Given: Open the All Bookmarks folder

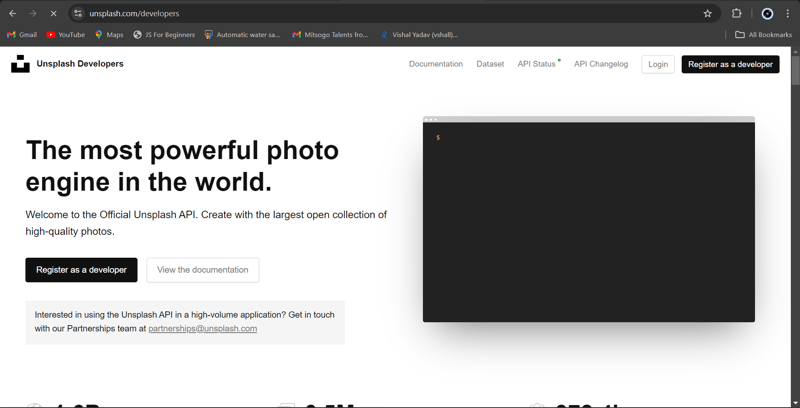Looking at the screenshot, I should tap(763, 35).
